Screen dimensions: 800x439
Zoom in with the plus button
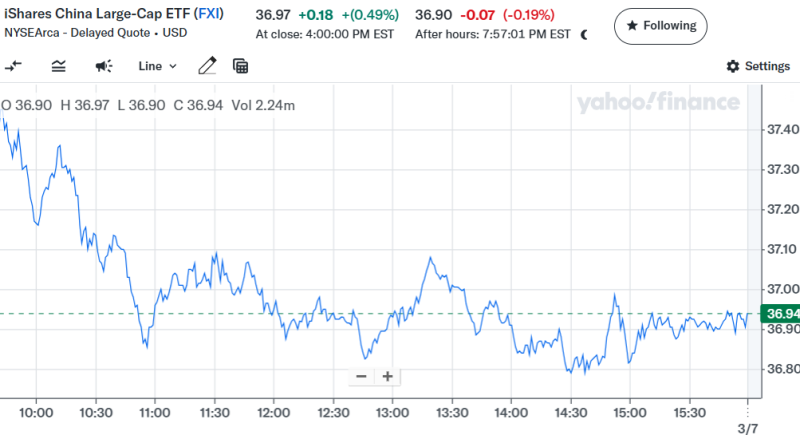coord(387,377)
